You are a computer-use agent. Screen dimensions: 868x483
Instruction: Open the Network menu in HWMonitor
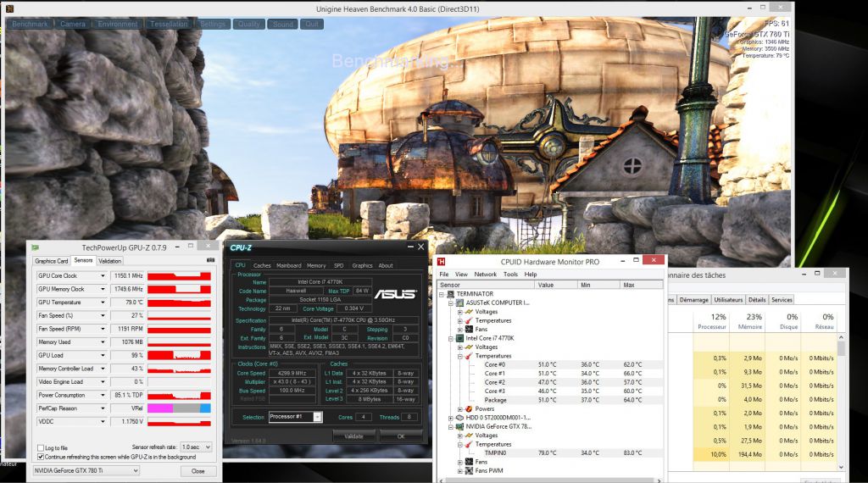coord(485,274)
